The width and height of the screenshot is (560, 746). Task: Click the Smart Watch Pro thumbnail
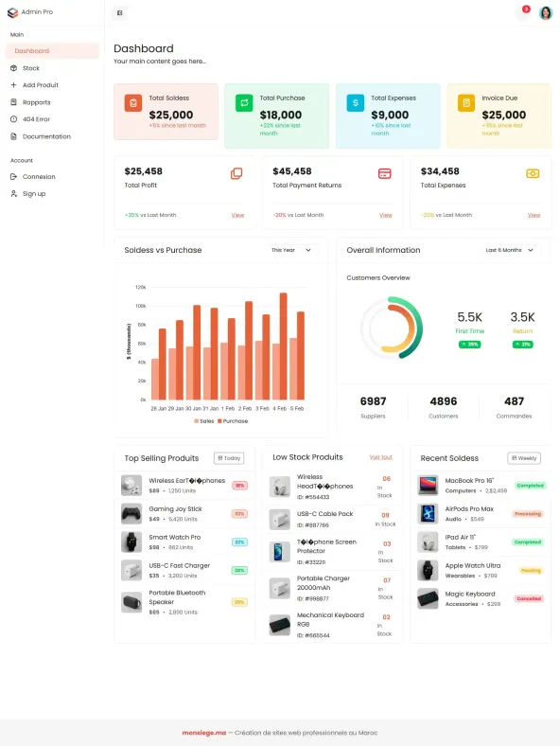[x=131, y=542]
